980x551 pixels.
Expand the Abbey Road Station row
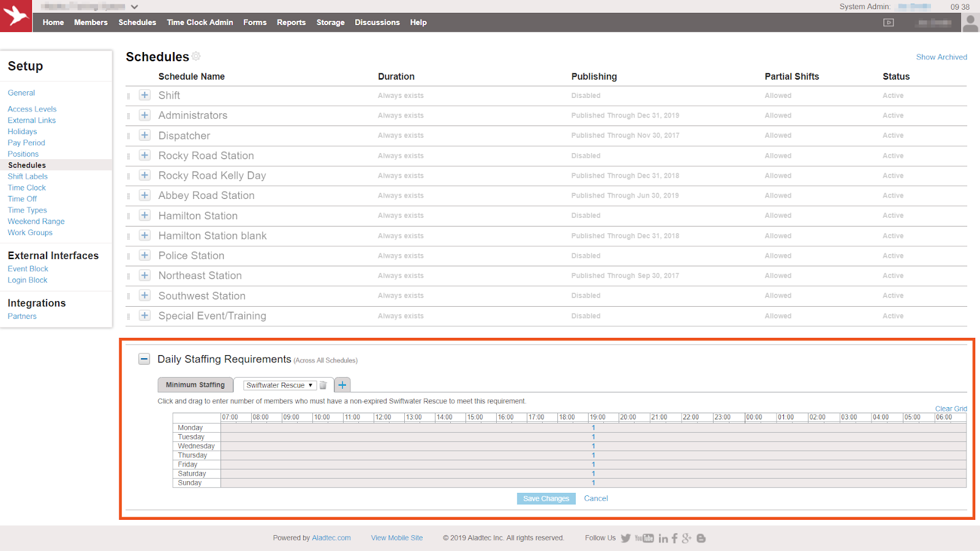click(x=145, y=195)
